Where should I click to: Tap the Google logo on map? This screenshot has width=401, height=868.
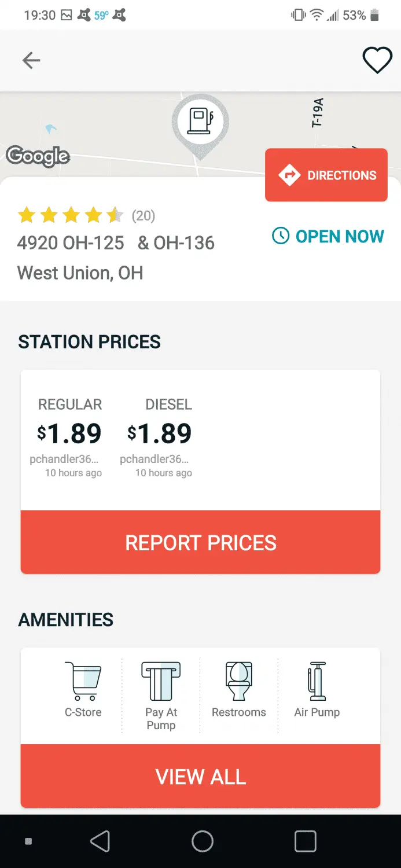pos(38,156)
